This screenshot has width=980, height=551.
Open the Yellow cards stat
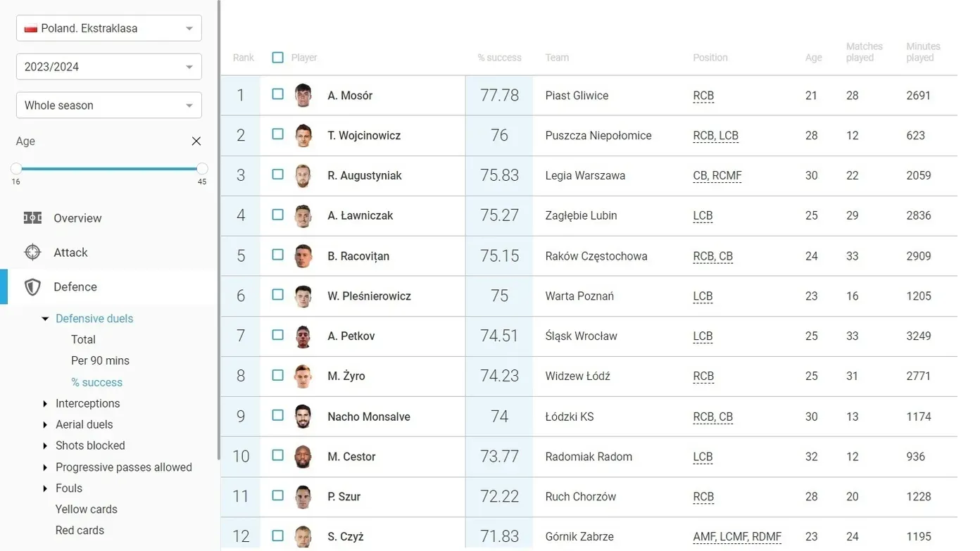pyautogui.click(x=87, y=509)
